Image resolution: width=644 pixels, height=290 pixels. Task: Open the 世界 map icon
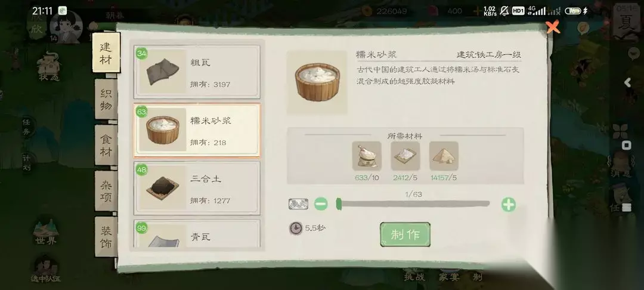(45, 233)
